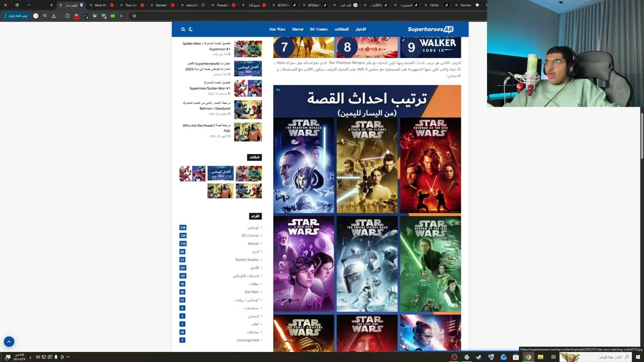644x362 pixels.
Task: Select the كومكس category with 318 posts
Action: click(x=253, y=228)
